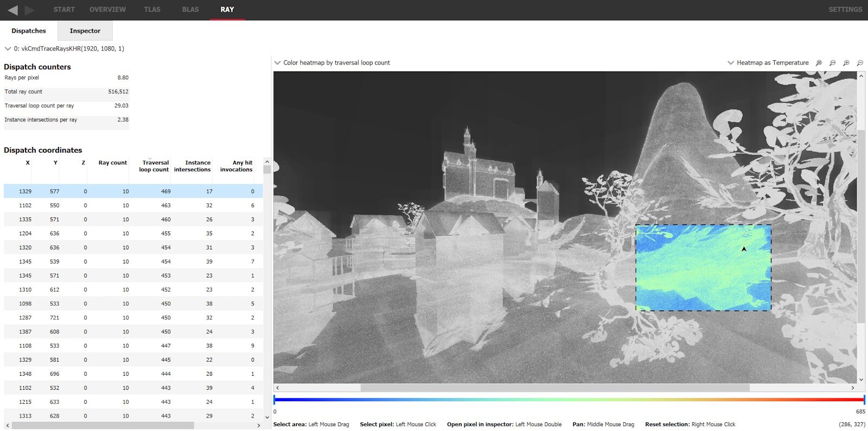Image resolution: width=868 pixels, height=431 pixels.
Task: Sort table by Any hit invocations header
Action: (237, 166)
